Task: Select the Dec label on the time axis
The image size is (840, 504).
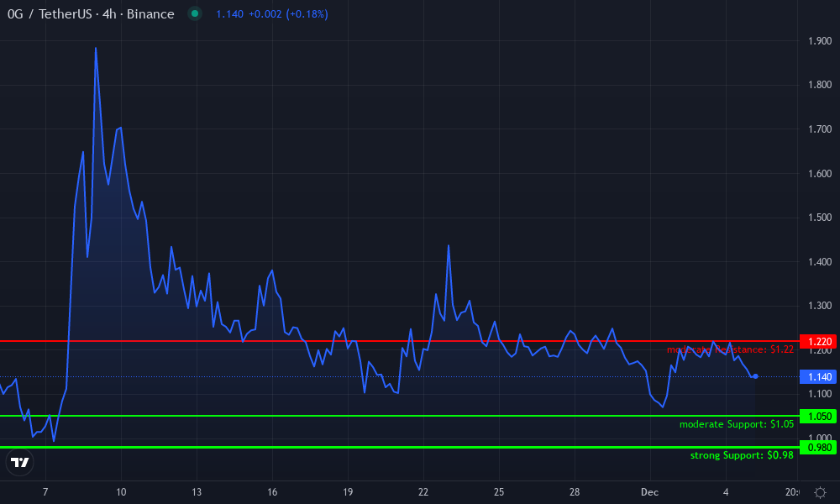Action: (649, 492)
